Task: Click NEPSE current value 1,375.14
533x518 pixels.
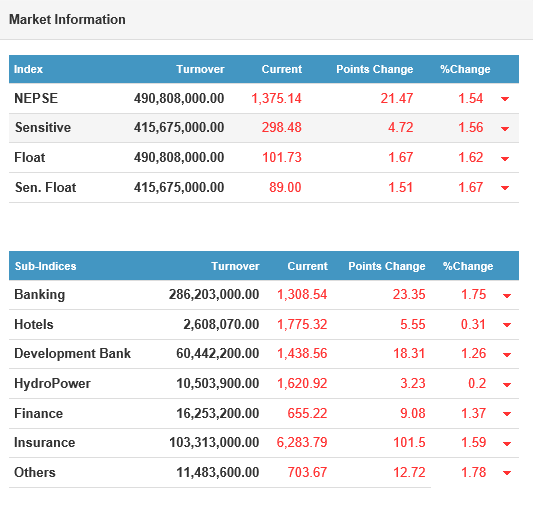Action: tap(276, 99)
